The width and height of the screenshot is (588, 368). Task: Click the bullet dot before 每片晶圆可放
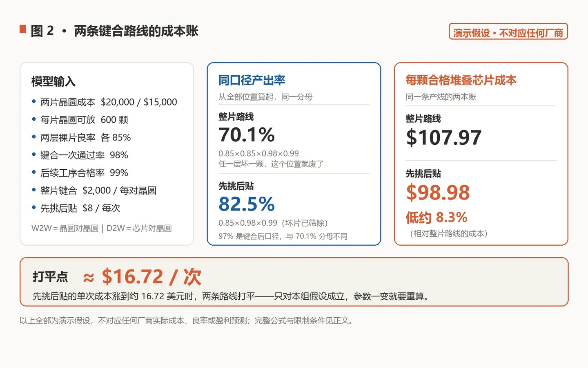tap(34, 119)
